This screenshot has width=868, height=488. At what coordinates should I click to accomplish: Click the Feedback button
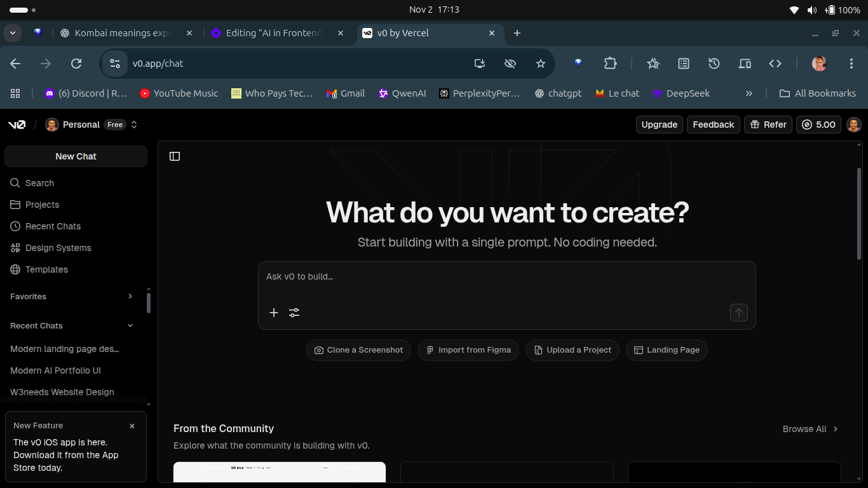(714, 125)
